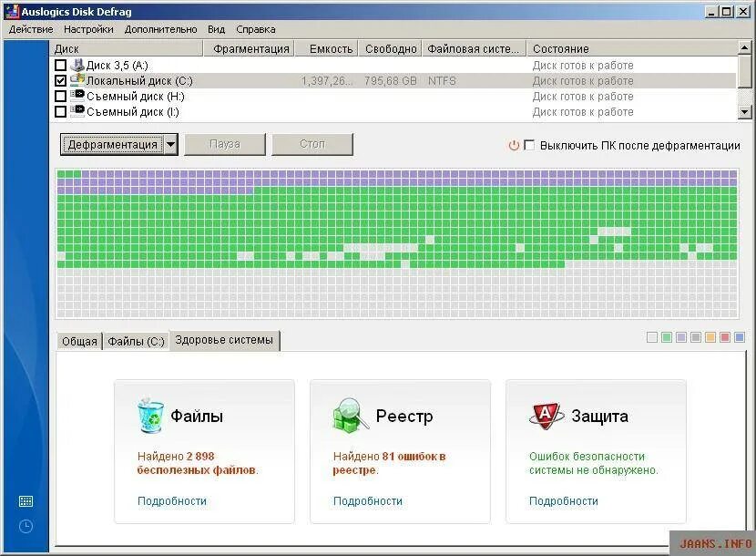Click the Пауза button

point(225,144)
